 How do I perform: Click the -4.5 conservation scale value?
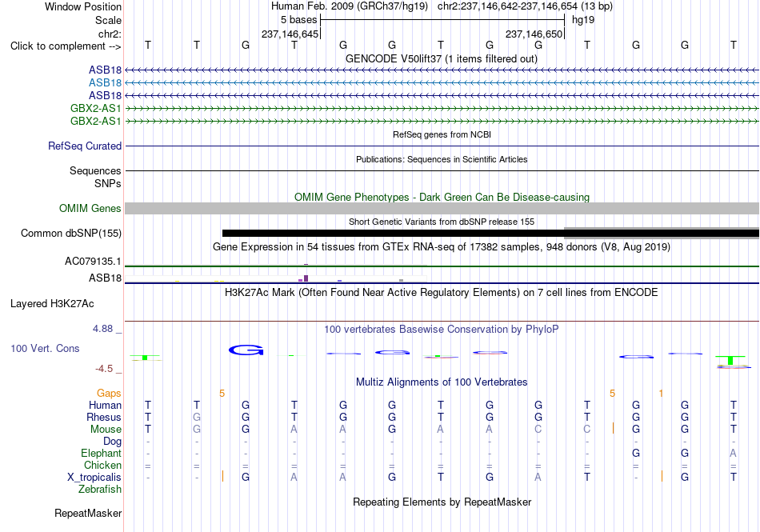point(104,369)
